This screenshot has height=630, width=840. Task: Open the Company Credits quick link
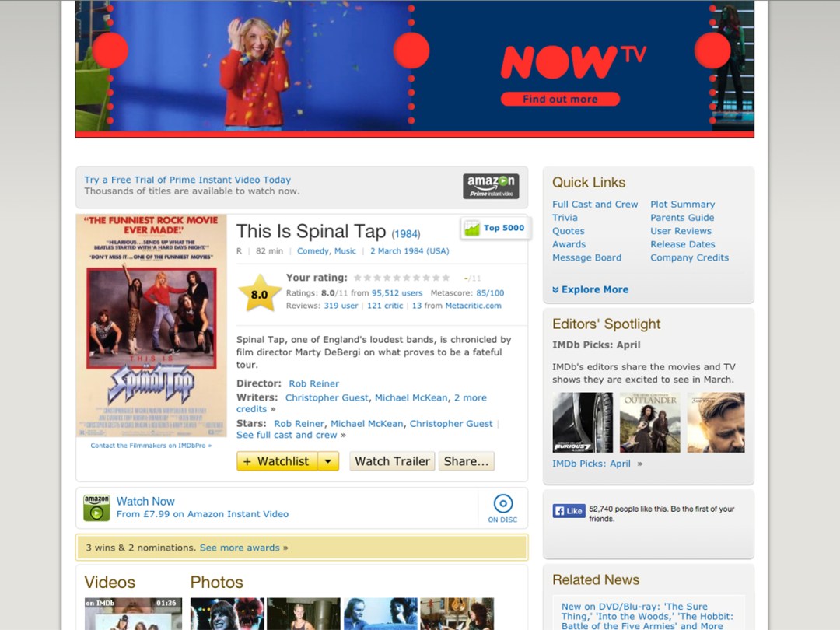[689, 257]
